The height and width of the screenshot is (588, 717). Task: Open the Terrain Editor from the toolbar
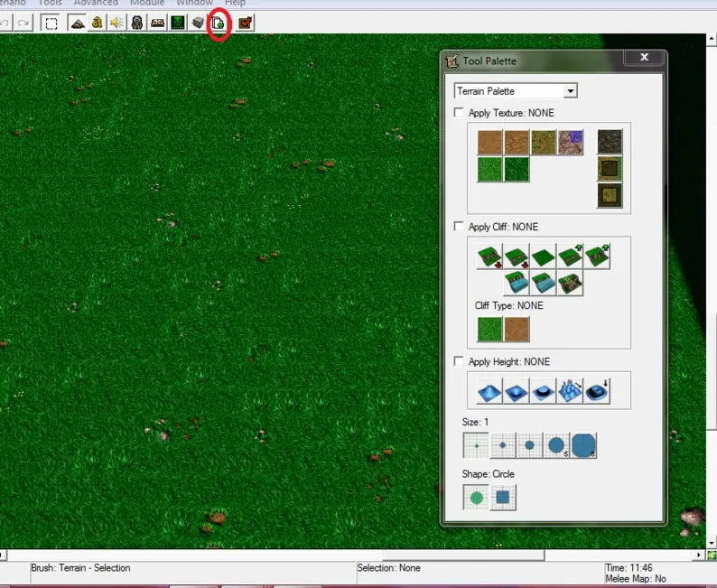[77, 23]
